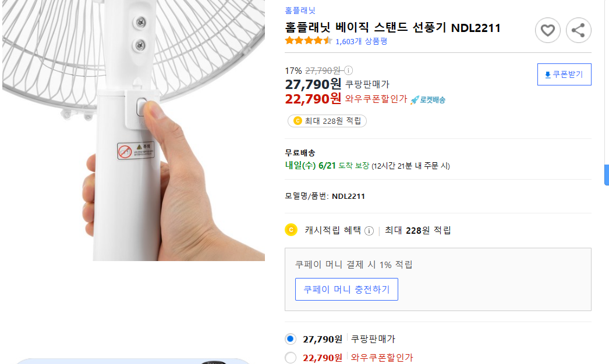Click the info icon next to 캐시적립 혜택
The image size is (609, 364).
tap(369, 231)
